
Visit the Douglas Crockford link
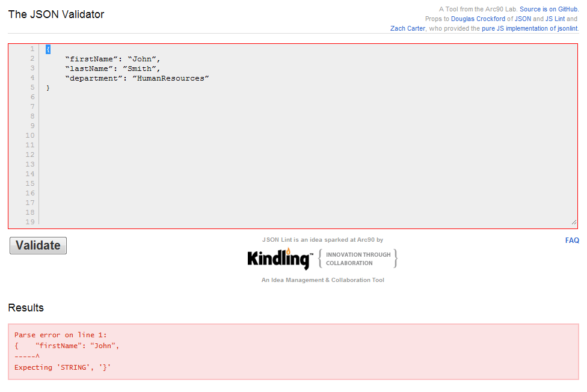pyautogui.click(x=478, y=19)
